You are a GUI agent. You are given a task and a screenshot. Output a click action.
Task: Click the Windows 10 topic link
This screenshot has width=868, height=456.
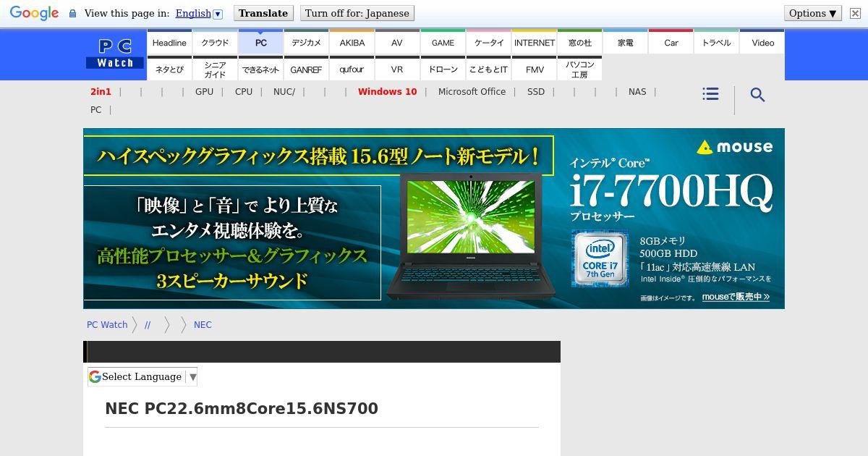[x=387, y=92]
